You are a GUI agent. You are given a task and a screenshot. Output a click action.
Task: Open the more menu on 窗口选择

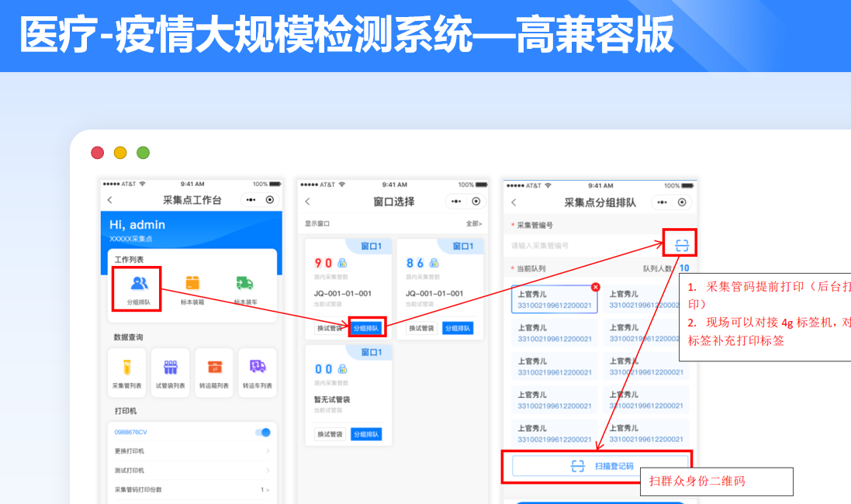(456, 202)
